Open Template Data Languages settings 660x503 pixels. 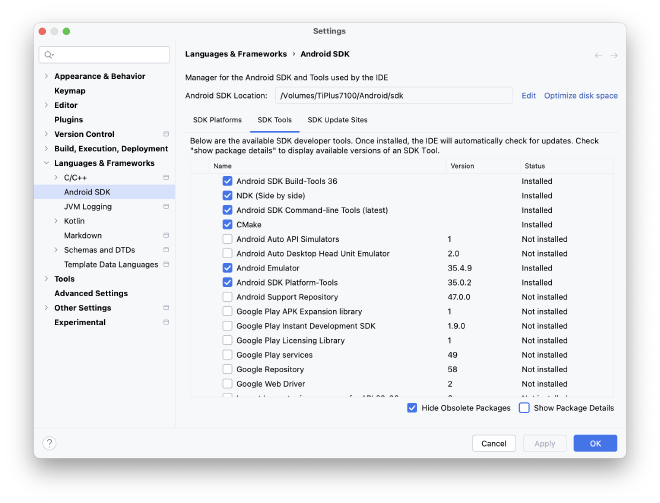[111, 264]
